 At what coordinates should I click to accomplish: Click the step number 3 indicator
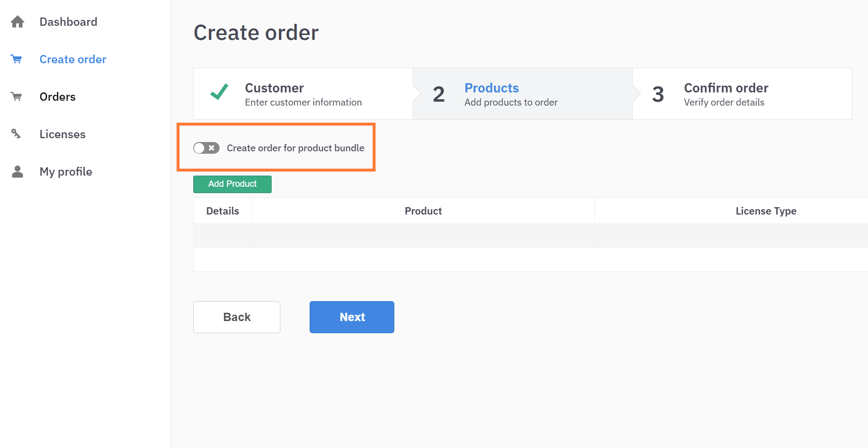[x=658, y=94]
